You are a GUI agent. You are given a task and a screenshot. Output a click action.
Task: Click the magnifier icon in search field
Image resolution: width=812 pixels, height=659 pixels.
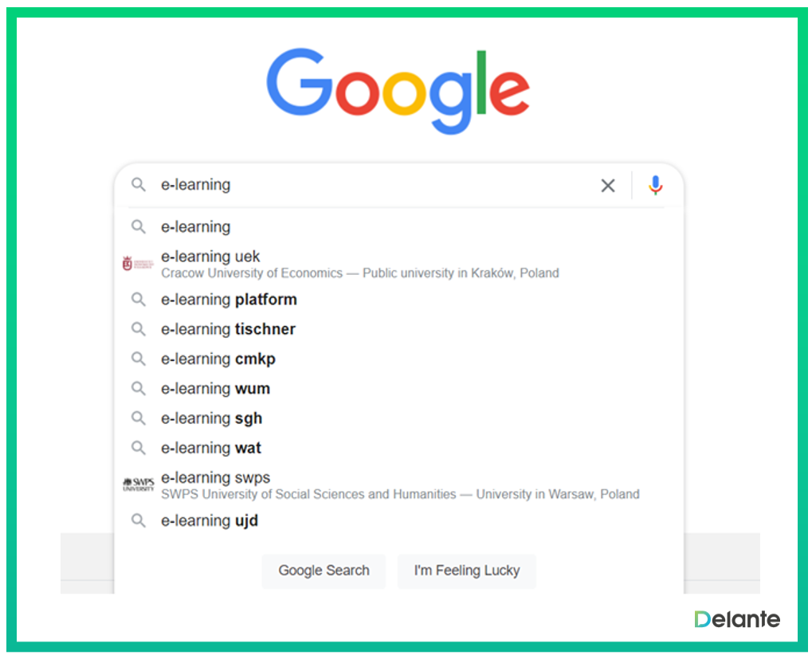(x=139, y=185)
